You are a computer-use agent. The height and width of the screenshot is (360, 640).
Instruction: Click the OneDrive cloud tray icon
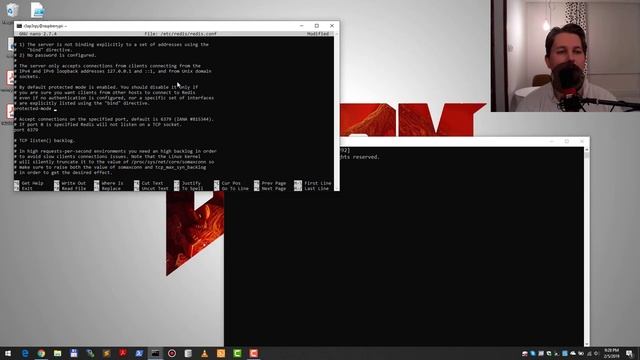coord(573,353)
